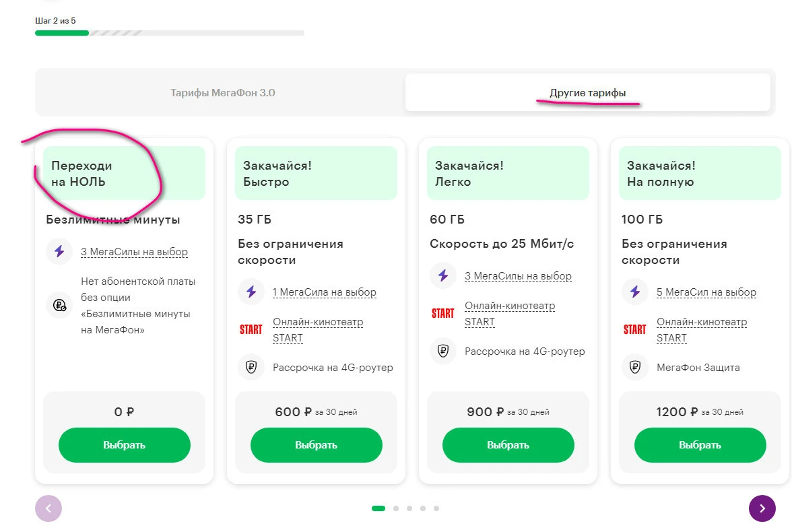Click the lightning icon beside 3 МегаСилы in Переходи на НОЛЬ
The image size is (792, 532).
click(x=59, y=251)
